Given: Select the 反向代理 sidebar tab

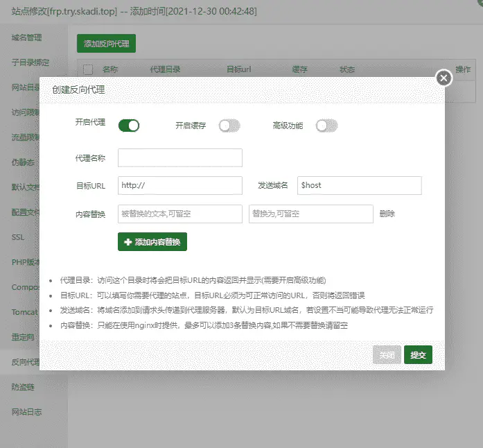Looking at the screenshot, I should (25, 362).
